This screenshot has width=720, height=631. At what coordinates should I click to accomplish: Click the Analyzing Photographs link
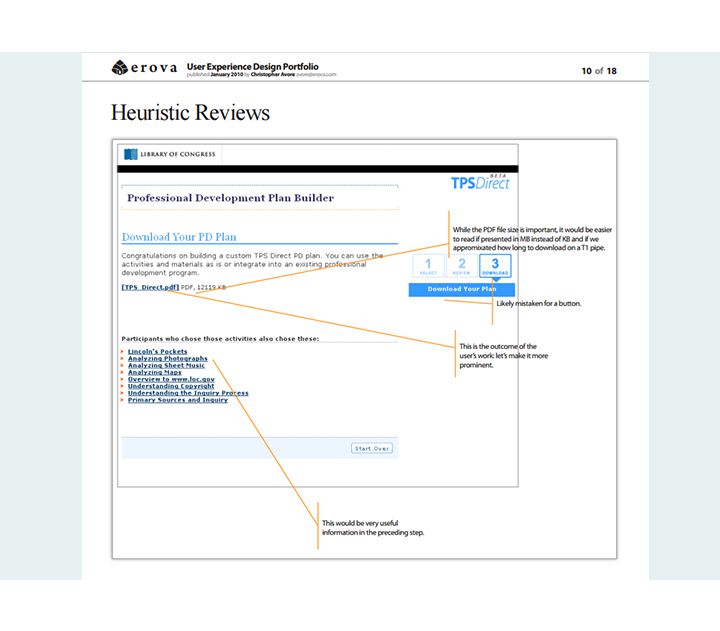coord(167,359)
